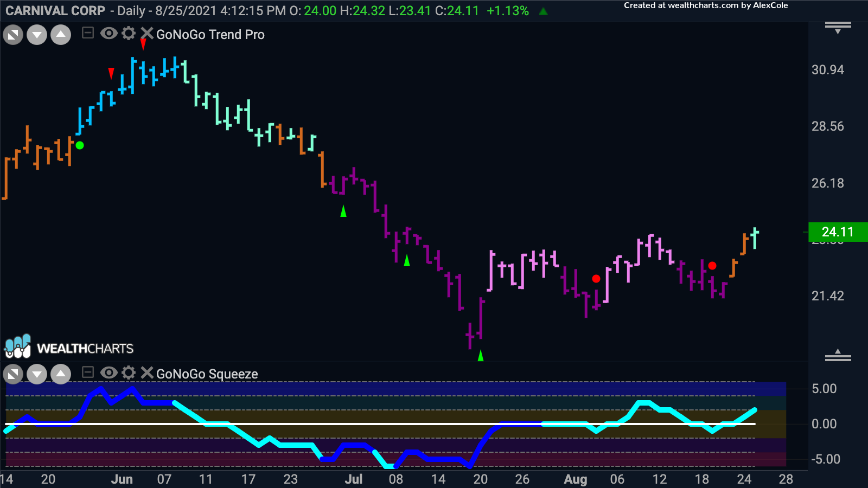Click the green up triangle beside +1.13%
The height and width of the screenshot is (488, 868).
[543, 11]
